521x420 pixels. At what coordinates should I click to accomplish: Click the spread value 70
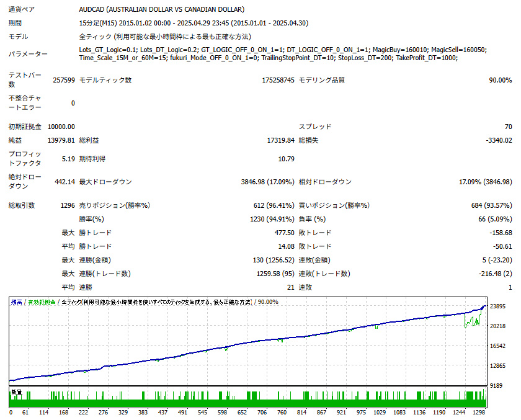point(509,127)
